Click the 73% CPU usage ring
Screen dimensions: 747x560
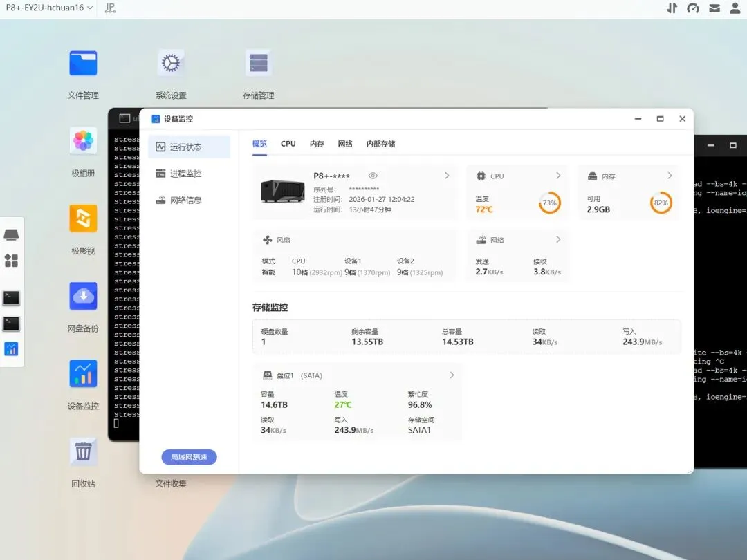pyautogui.click(x=550, y=203)
